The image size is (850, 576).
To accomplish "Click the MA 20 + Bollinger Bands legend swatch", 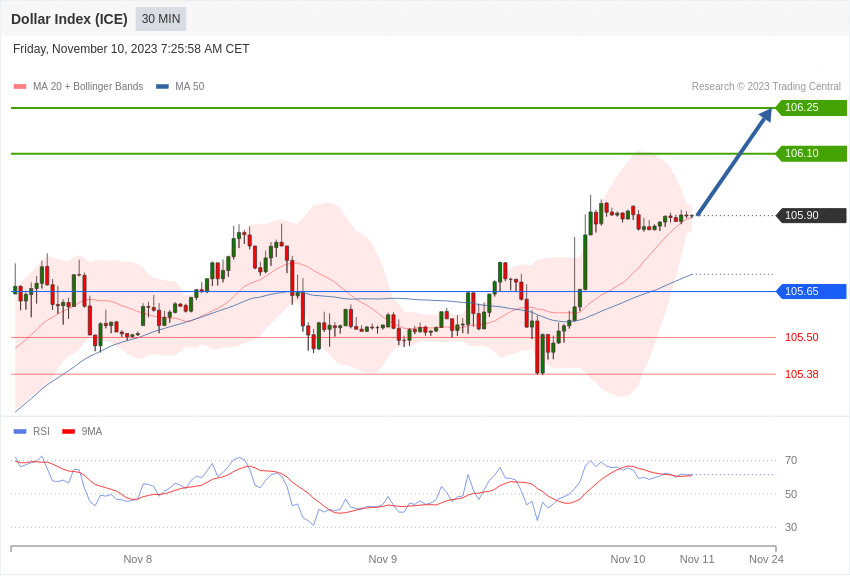I will tap(20, 87).
